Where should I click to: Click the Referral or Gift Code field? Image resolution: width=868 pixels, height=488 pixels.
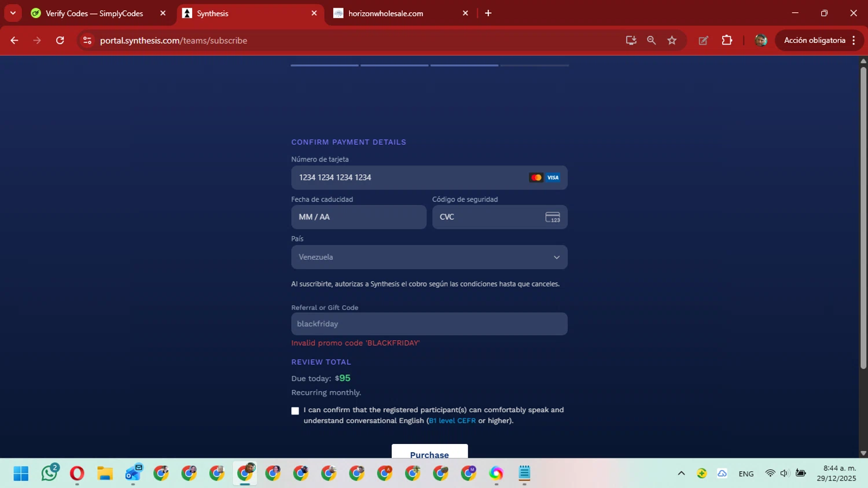(429, 324)
